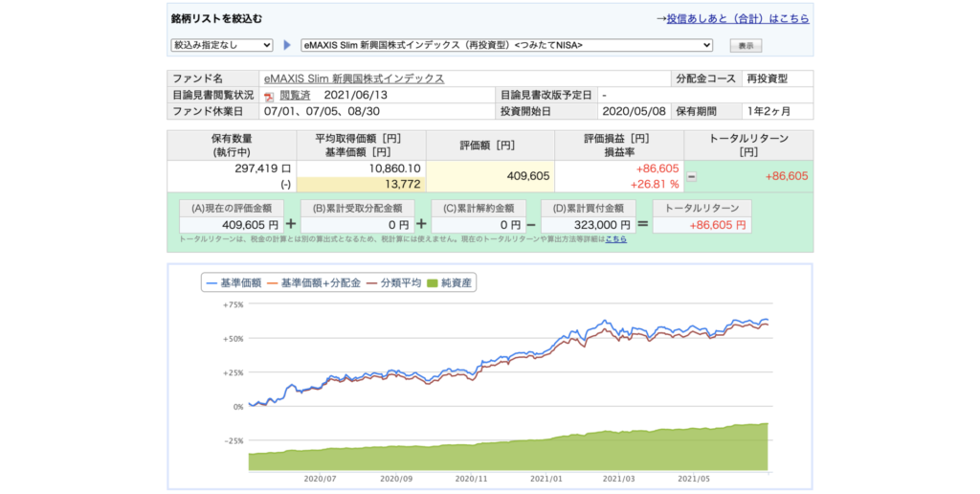980x494 pixels.
Task: Click the 2021/06/13 prospectus viewing date
Action: point(355,95)
